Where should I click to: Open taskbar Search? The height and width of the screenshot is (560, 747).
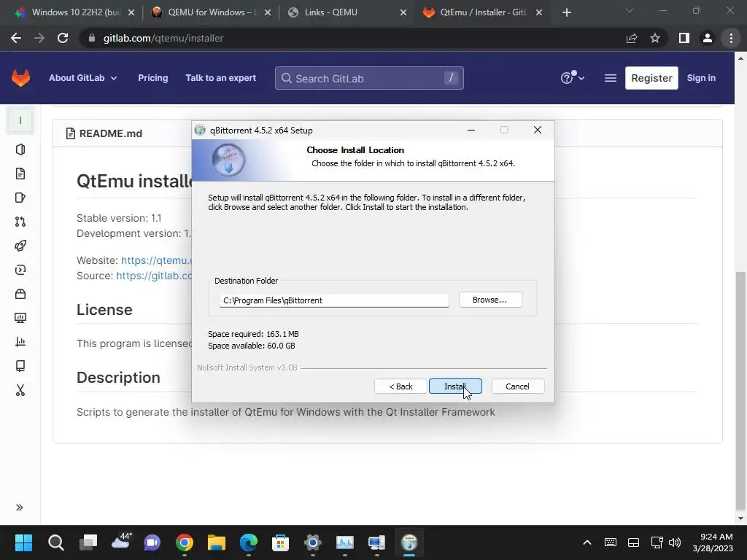[55, 542]
